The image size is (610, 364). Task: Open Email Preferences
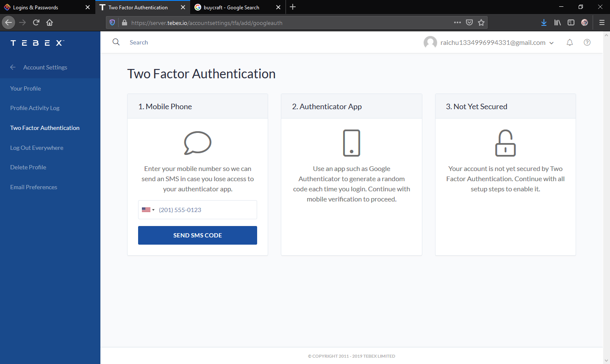pyautogui.click(x=33, y=187)
